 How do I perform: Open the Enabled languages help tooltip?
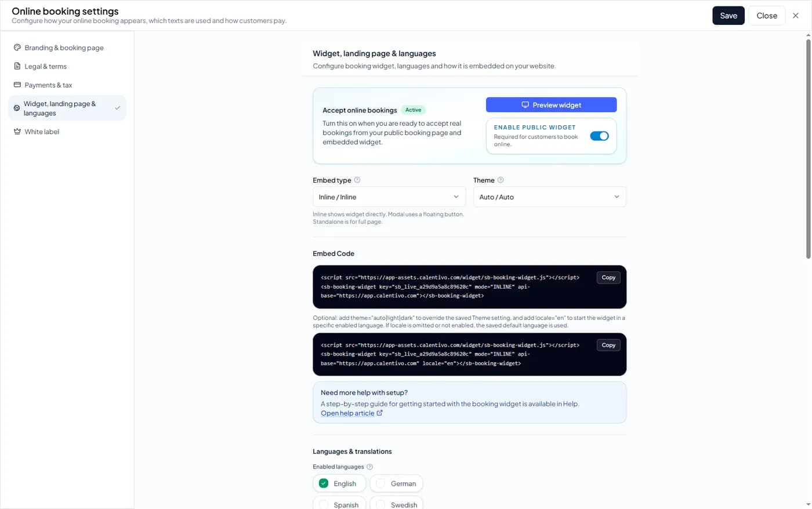369,467
